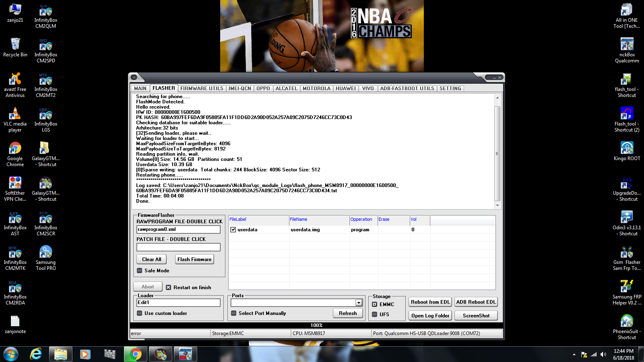Select the Kingo ROOT desktop icon
644x362 pixels.
[x=627, y=151]
